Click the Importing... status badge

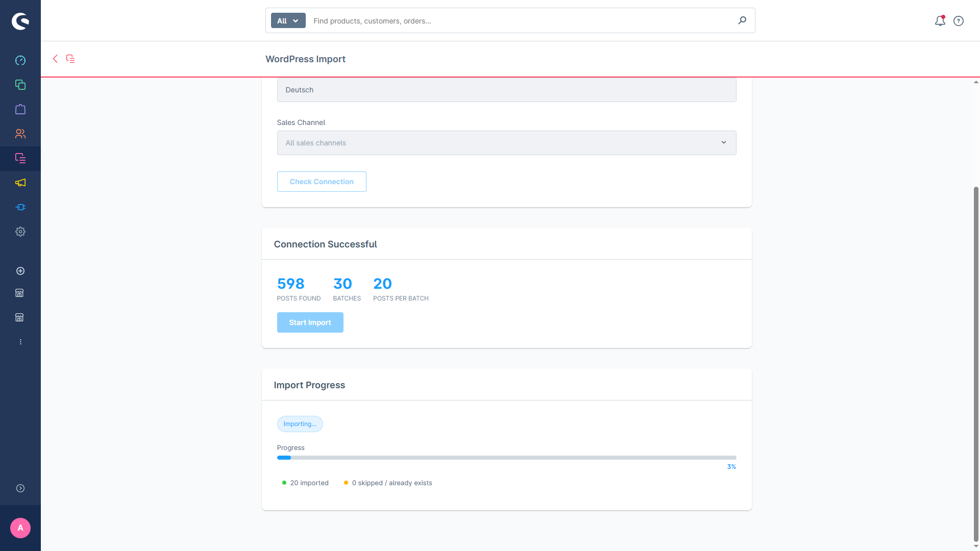point(300,424)
